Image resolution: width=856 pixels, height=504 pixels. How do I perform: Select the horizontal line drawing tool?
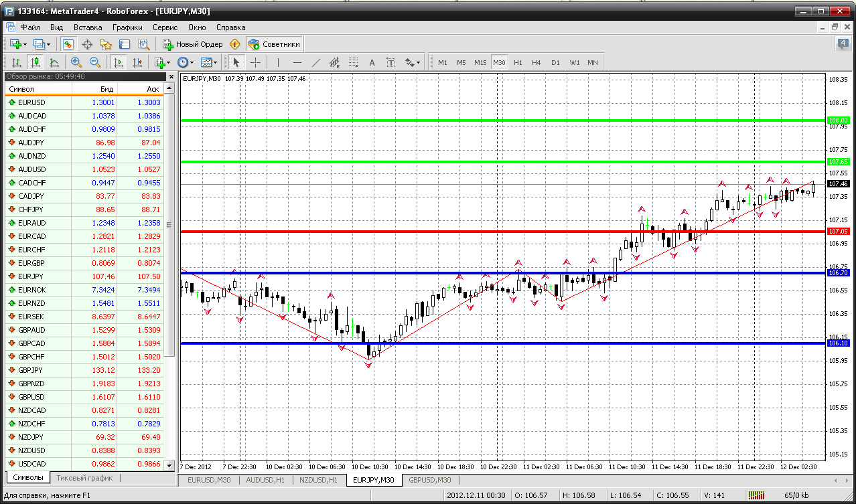click(297, 62)
